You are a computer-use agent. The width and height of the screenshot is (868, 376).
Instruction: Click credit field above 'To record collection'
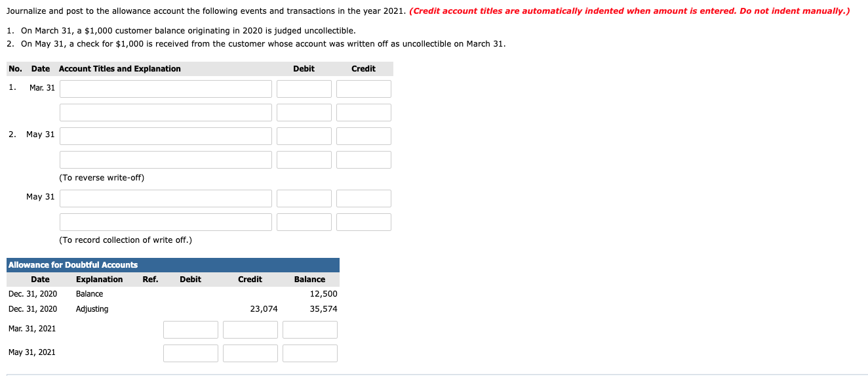coord(364,222)
